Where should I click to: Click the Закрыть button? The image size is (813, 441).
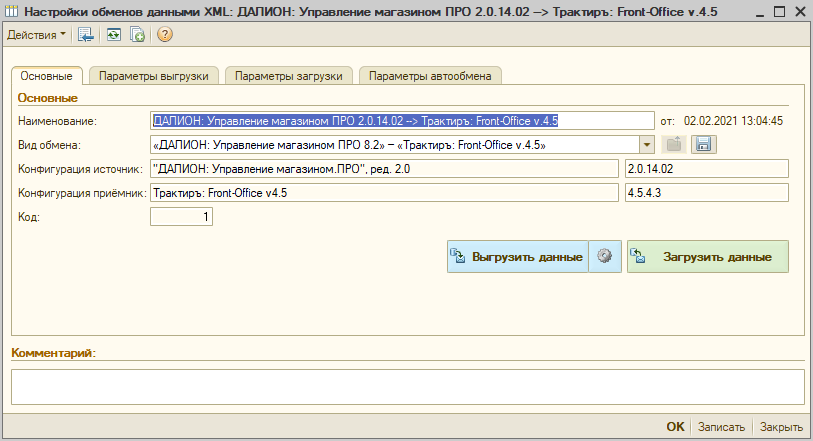point(781,427)
